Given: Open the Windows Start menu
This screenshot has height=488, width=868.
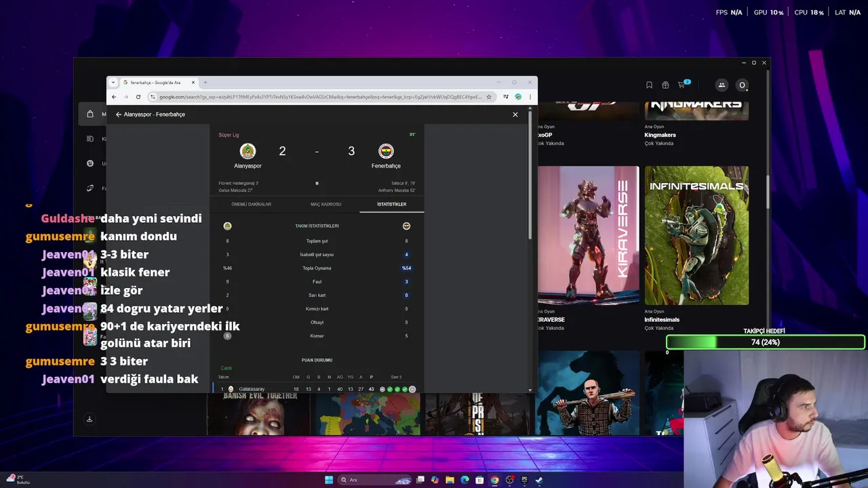Looking at the screenshot, I should [329, 480].
